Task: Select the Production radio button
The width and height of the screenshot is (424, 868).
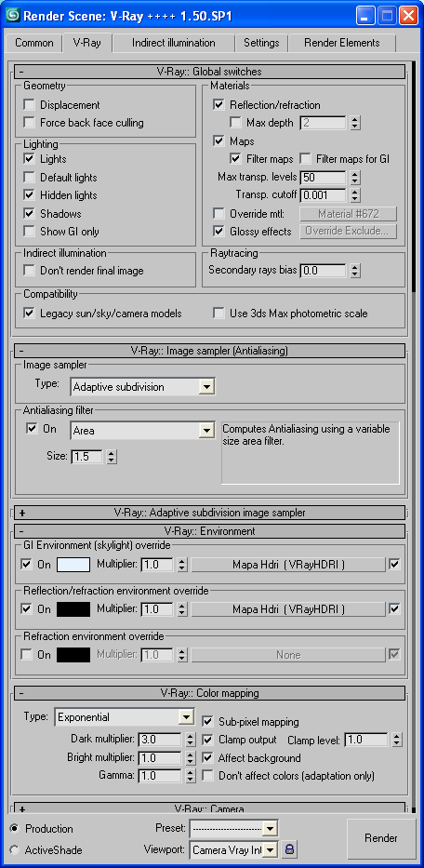Action: point(14,829)
